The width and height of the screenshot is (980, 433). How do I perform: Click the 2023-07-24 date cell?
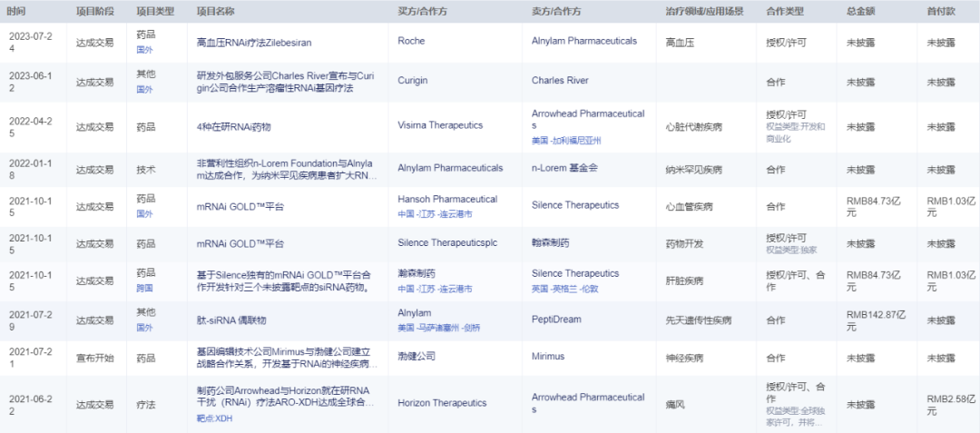point(29,43)
